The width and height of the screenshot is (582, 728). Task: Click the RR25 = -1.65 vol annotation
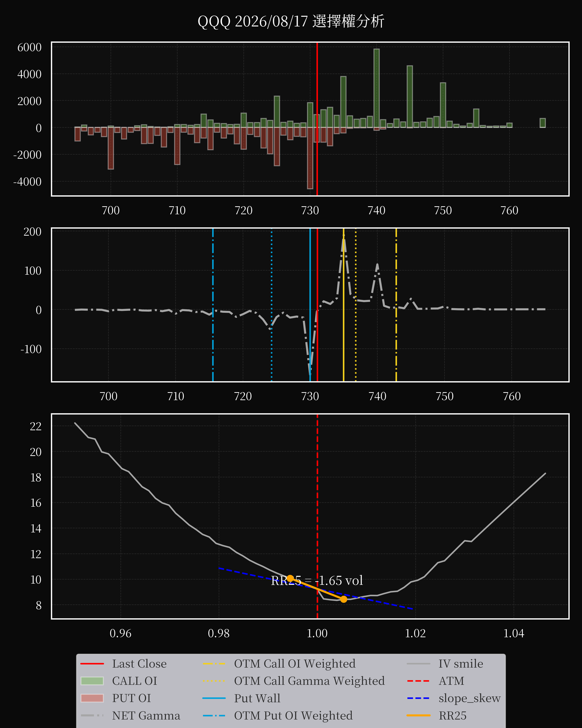[x=317, y=580]
